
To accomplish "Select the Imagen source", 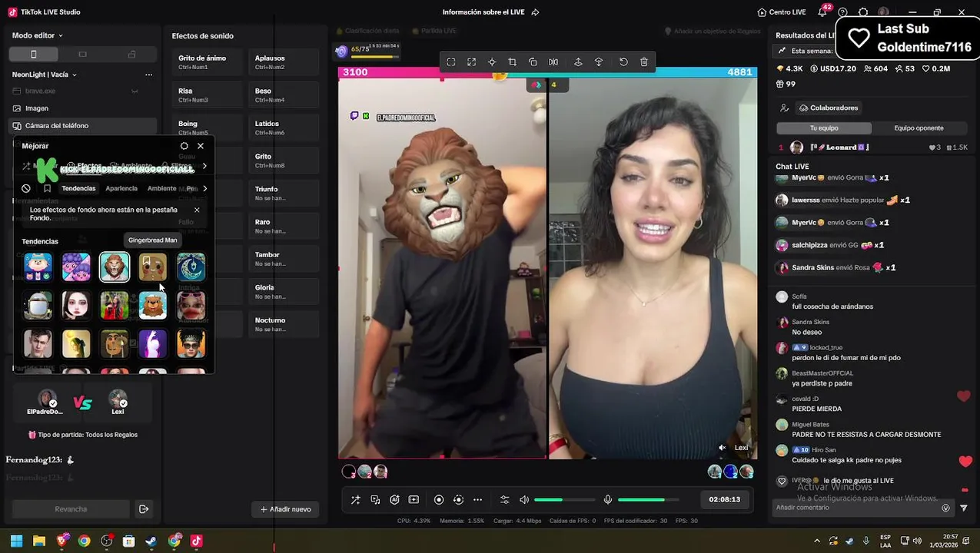I will coord(83,108).
